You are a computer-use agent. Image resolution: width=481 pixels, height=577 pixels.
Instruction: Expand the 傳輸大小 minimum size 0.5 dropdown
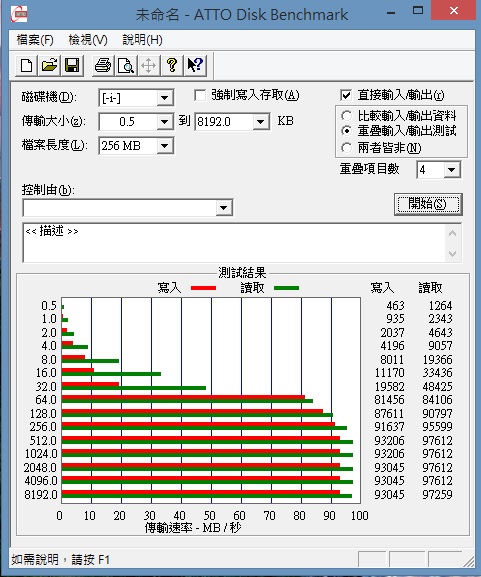[165, 121]
